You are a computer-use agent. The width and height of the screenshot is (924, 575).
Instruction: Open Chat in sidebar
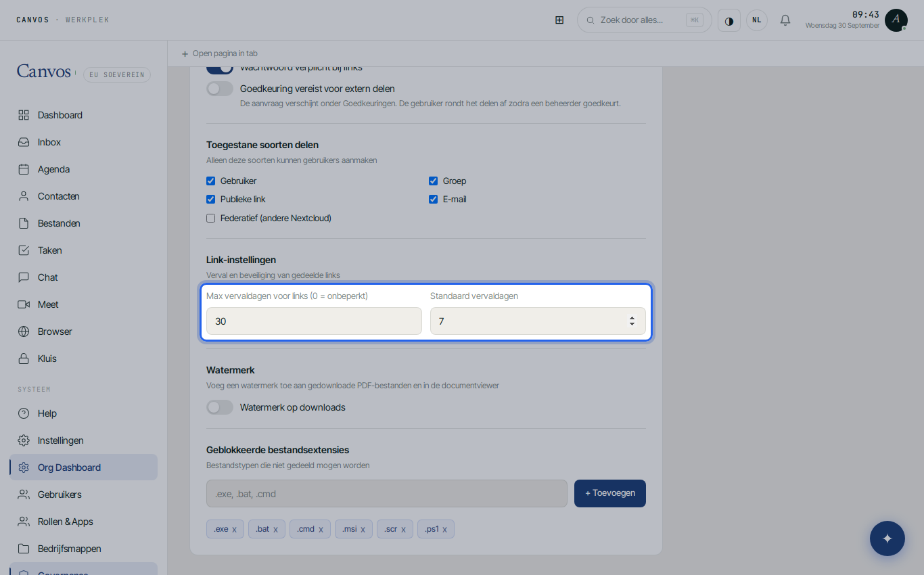click(83, 277)
